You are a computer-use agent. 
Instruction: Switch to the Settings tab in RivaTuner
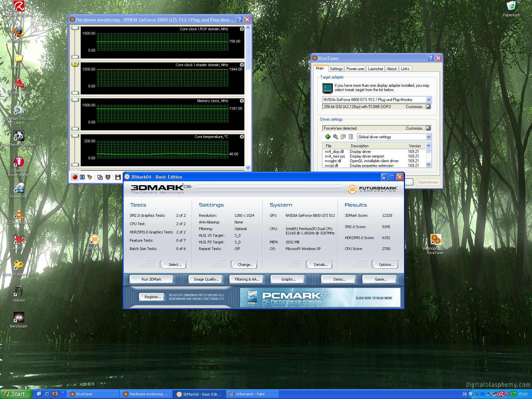(336, 69)
